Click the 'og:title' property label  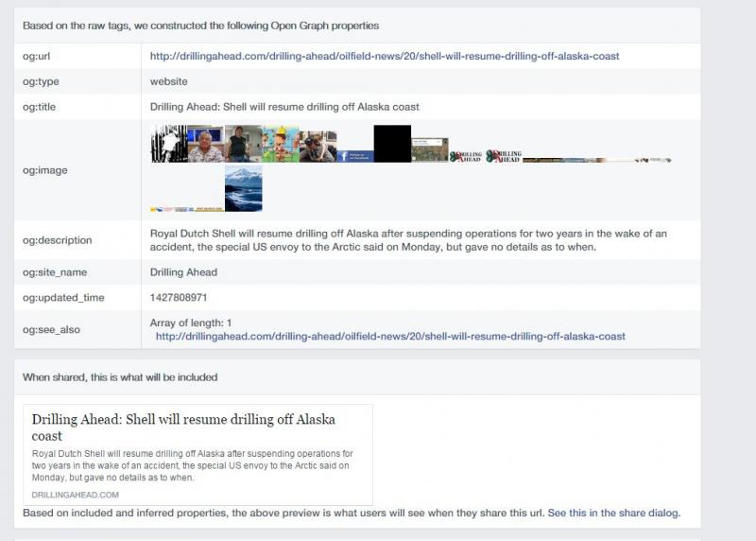(39, 107)
